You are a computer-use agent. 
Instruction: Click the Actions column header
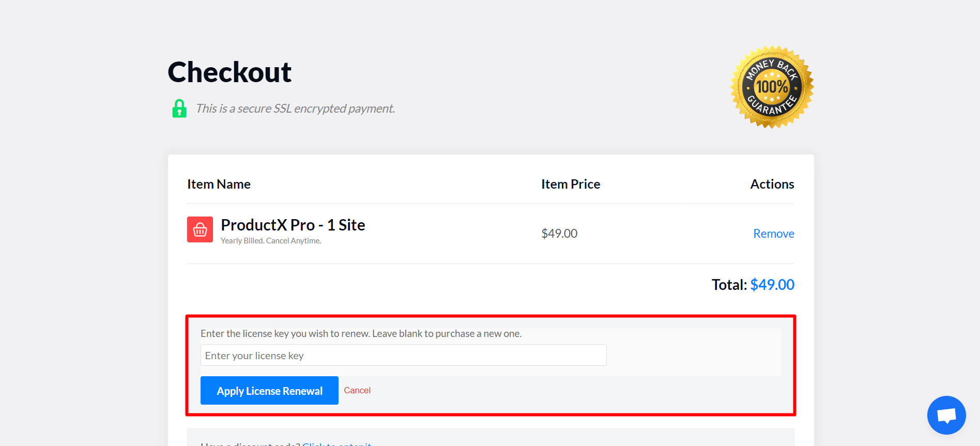pos(772,184)
